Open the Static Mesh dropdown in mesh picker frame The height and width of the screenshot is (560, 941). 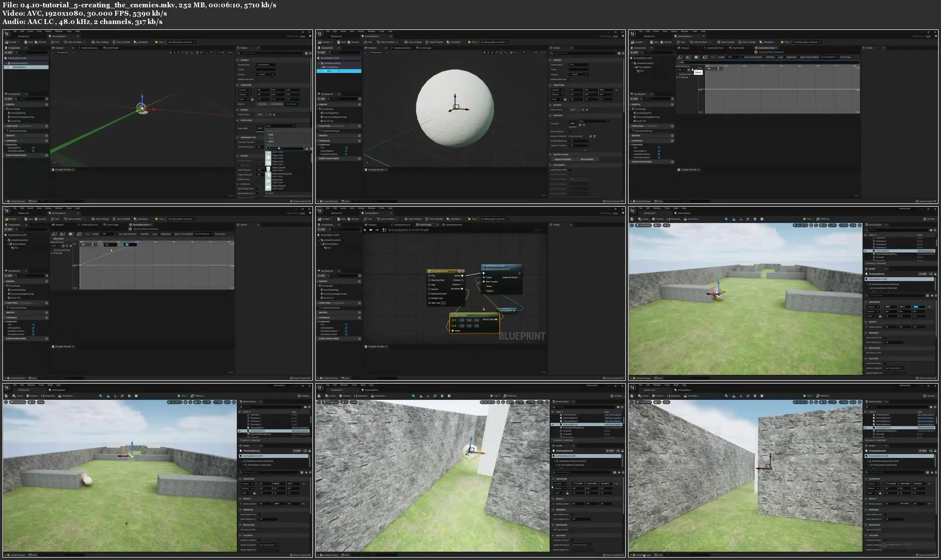(x=280, y=126)
